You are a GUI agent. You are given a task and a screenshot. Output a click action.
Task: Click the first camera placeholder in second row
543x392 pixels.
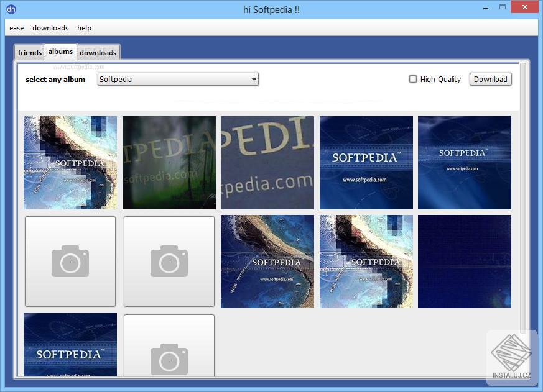tap(70, 261)
